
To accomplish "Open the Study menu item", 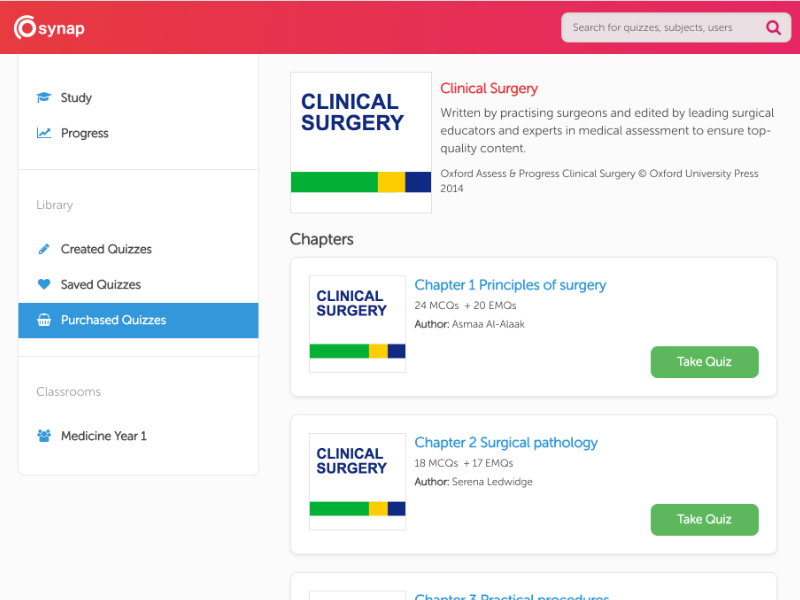I will pos(76,98).
